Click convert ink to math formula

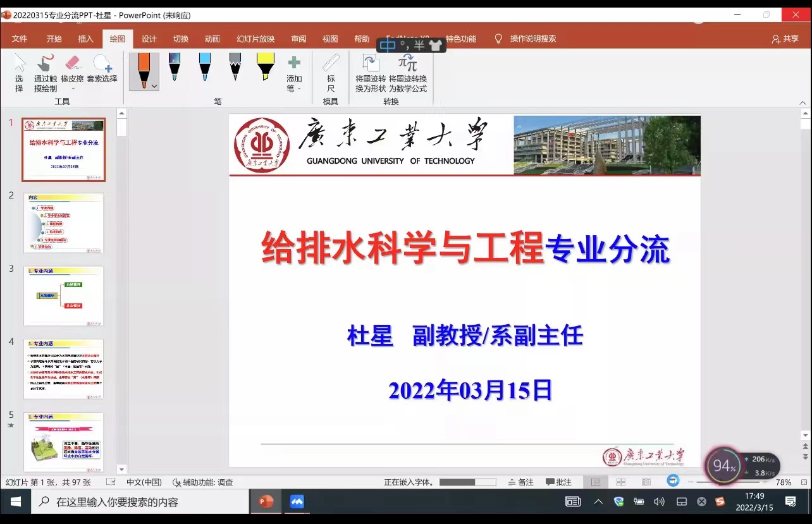point(408,73)
